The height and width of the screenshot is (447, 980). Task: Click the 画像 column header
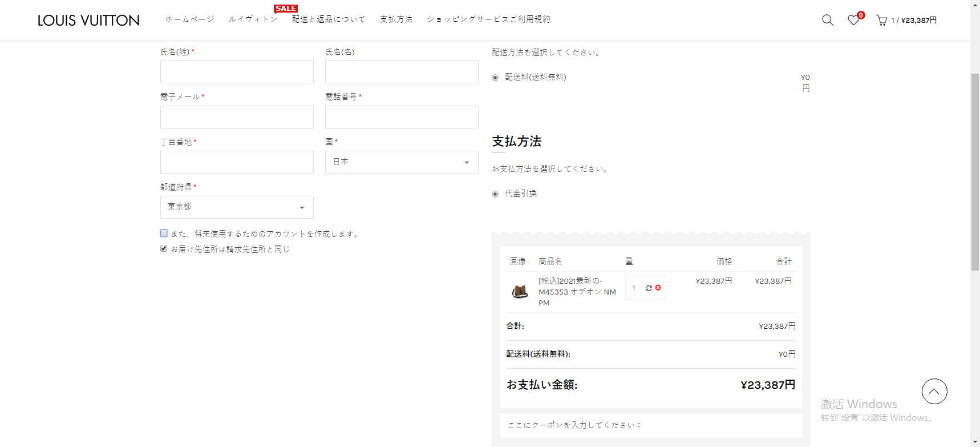click(x=518, y=261)
